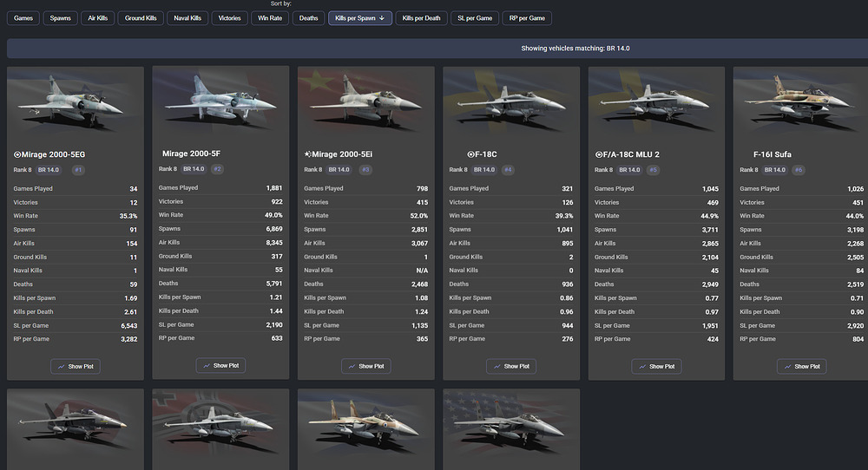Sort vehicles by Deaths

pos(309,18)
